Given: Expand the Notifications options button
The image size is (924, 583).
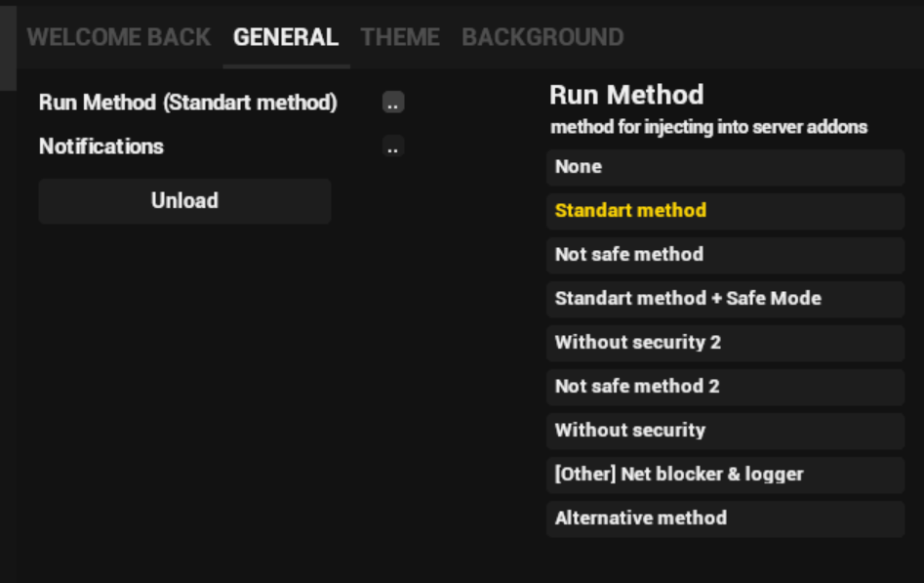Looking at the screenshot, I should [x=393, y=146].
